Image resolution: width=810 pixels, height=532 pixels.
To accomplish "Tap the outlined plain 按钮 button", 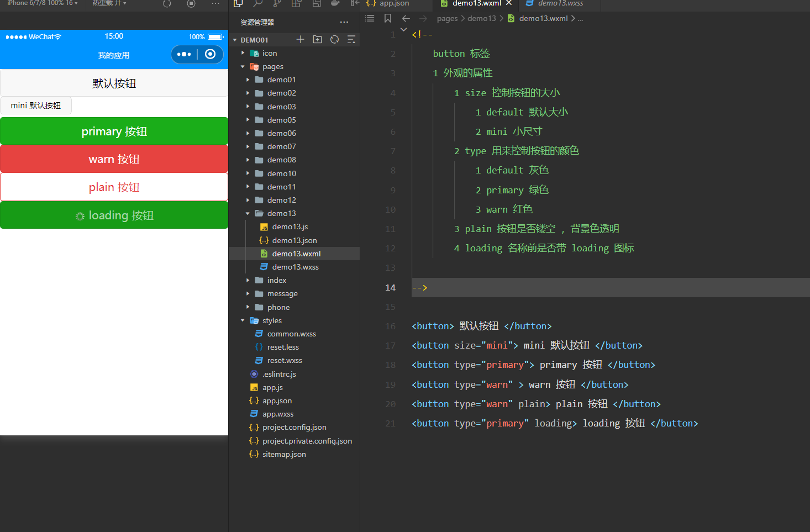I will point(114,187).
